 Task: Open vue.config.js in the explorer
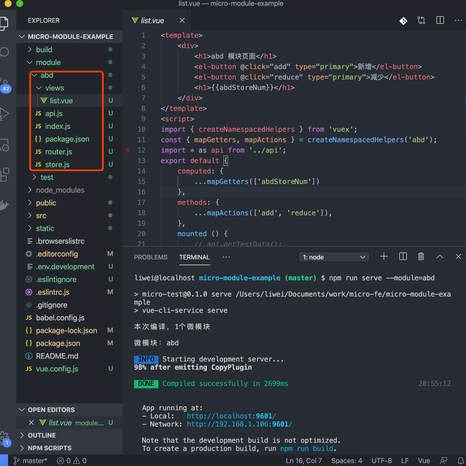tap(57, 369)
